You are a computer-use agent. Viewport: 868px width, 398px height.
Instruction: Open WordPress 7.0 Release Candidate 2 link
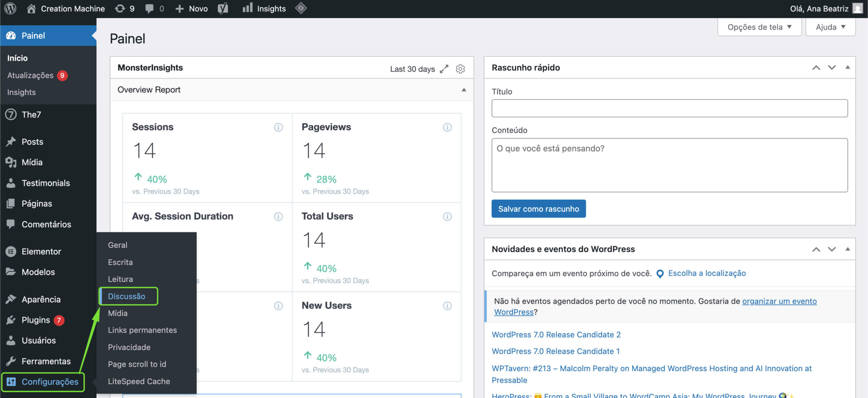(x=556, y=335)
